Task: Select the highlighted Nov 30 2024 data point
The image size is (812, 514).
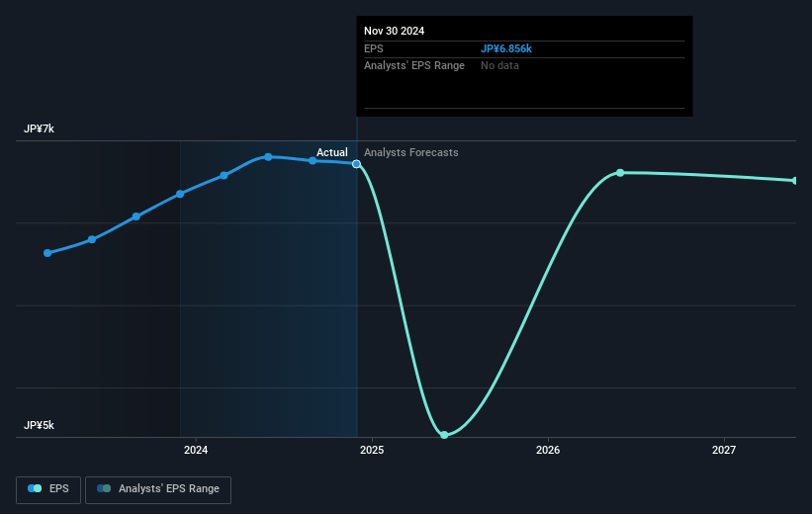Action: 356,164
